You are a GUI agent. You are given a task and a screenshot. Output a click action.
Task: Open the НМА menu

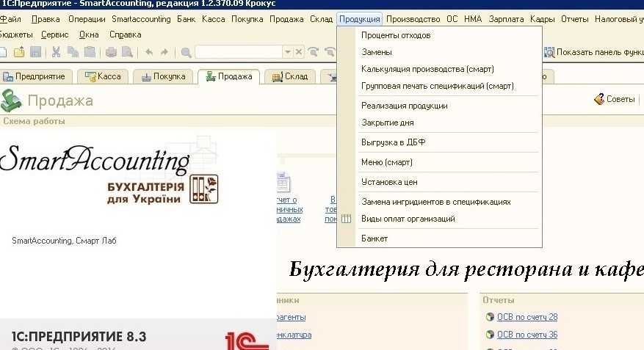click(473, 19)
